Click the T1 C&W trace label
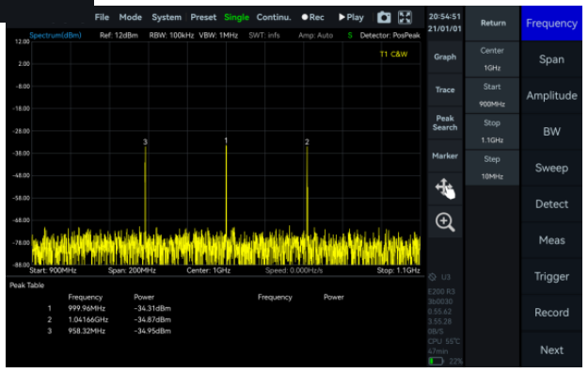588x373 pixels. (x=393, y=54)
